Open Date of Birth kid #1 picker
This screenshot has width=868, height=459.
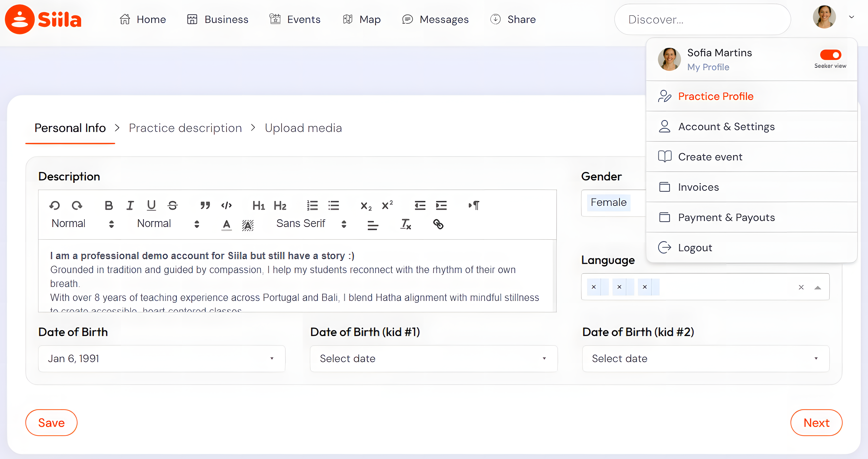tap(434, 359)
